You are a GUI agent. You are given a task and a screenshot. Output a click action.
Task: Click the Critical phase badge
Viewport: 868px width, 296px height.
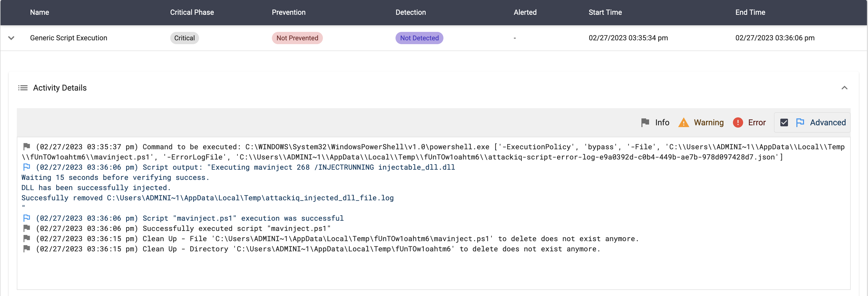pos(184,38)
